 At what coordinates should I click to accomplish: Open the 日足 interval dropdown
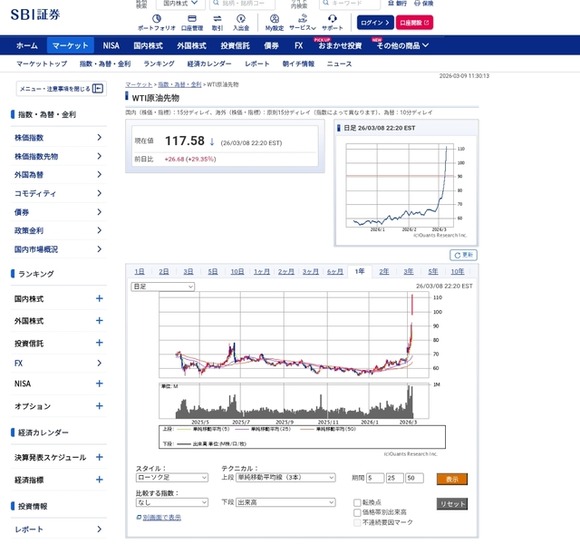pyautogui.click(x=163, y=287)
